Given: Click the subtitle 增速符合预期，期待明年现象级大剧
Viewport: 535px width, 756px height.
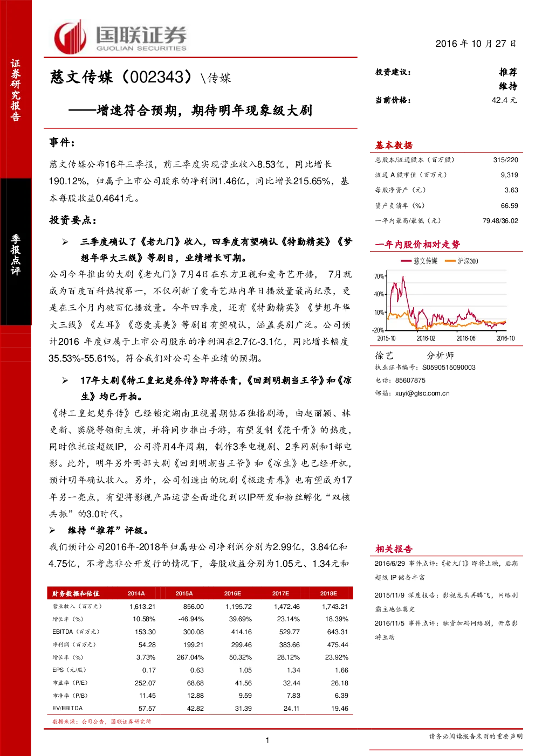Looking at the screenshot, I should coord(204,110).
